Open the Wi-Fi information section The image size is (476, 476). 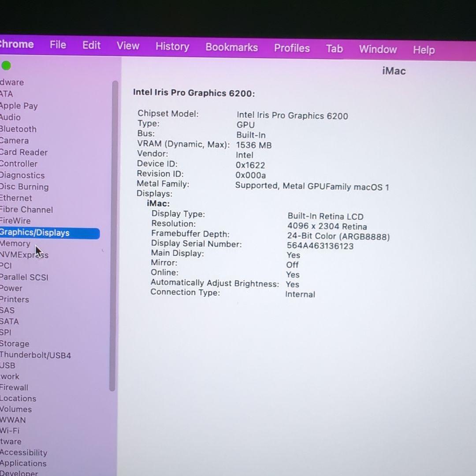click(10, 431)
